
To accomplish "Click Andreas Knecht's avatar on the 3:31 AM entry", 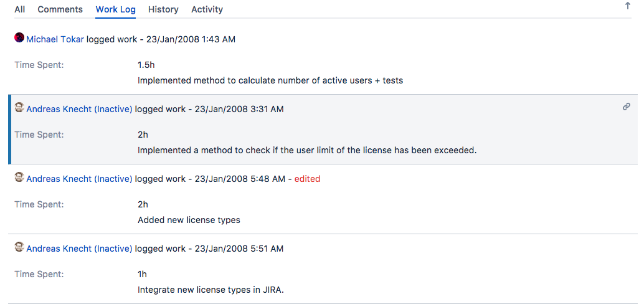I will coord(19,108).
